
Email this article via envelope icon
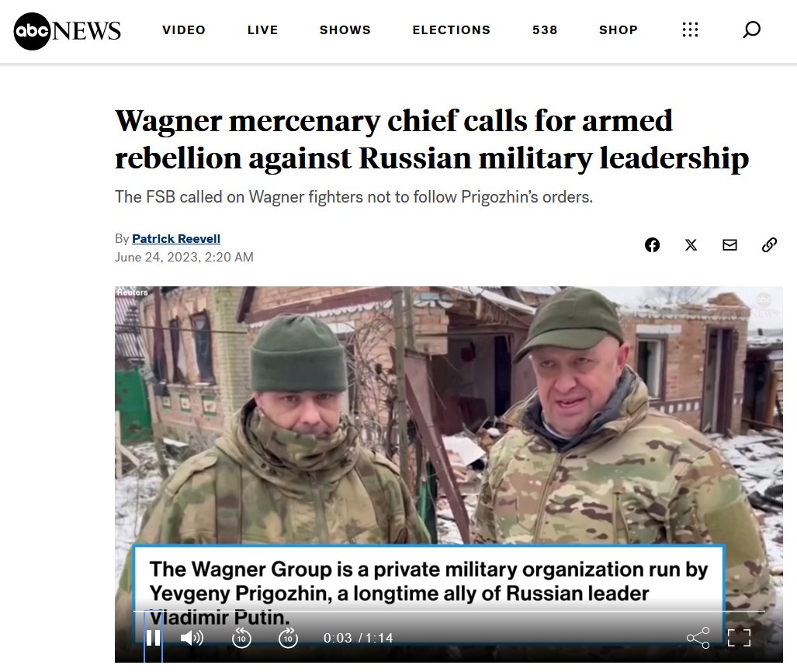pos(729,245)
